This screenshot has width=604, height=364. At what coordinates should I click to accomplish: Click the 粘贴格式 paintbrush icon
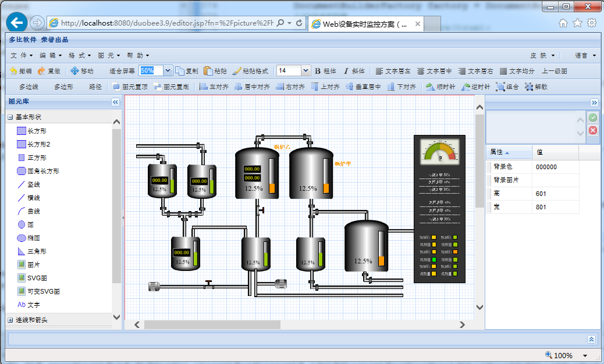237,71
